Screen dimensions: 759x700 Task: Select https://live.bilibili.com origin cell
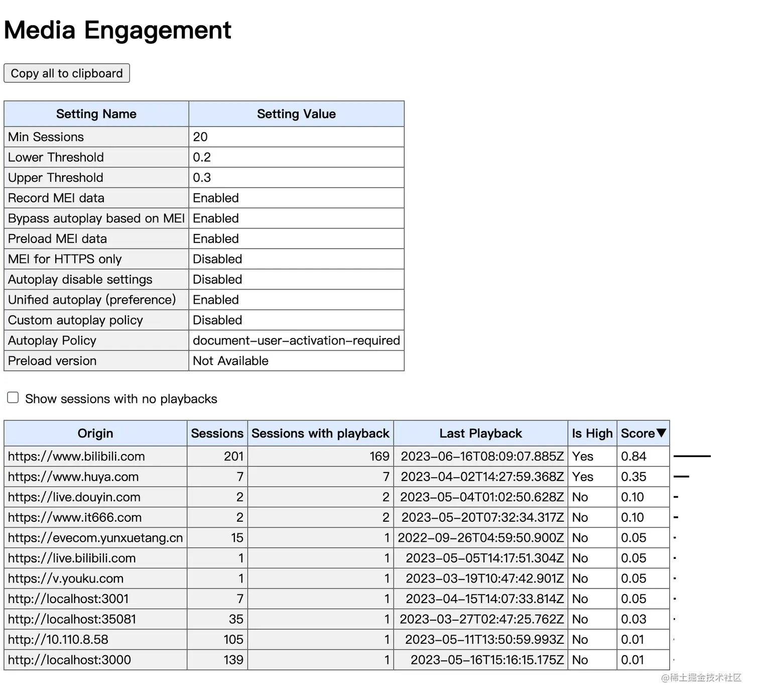point(95,558)
